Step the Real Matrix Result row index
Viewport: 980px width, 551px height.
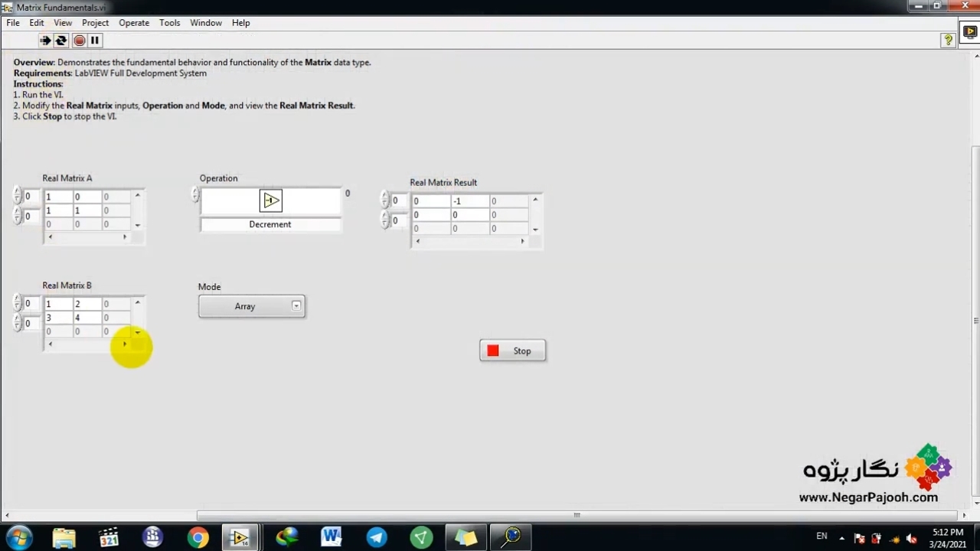point(384,201)
